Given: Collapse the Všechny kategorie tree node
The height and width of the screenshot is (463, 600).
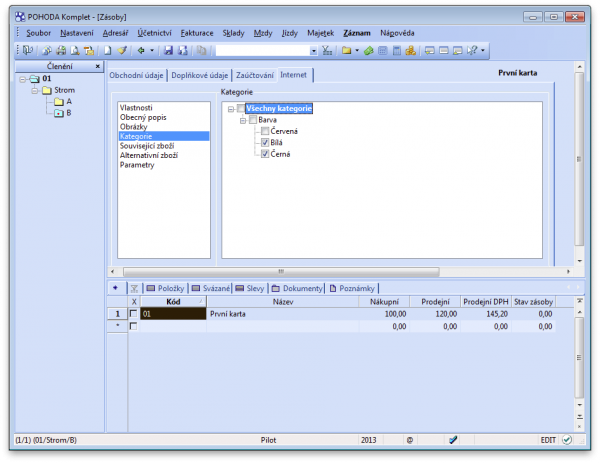Looking at the screenshot, I should pos(231,109).
